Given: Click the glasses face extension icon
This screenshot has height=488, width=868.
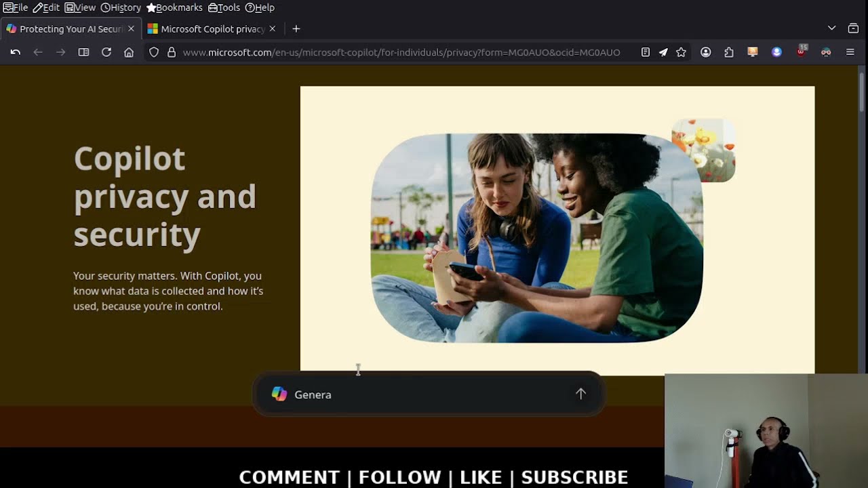Looking at the screenshot, I should 826,52.
